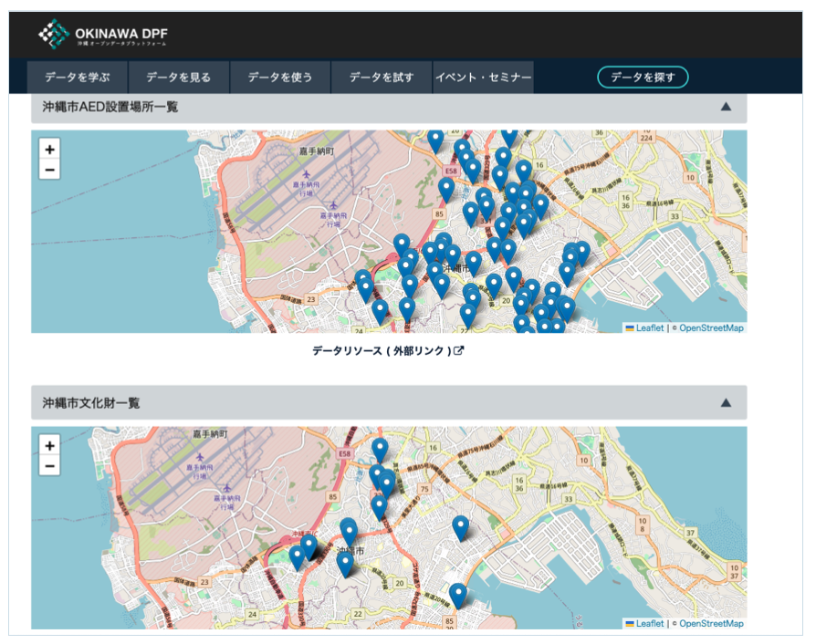Zoom in on the AED locations map
Image resolution: width=816 pixels, height=644 pixels.
click(49, 149)
